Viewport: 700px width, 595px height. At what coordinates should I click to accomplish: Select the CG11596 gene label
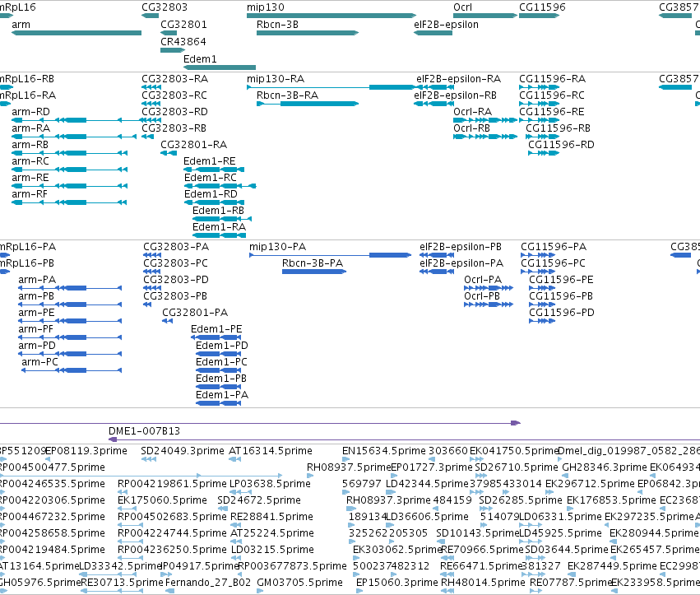click(x=542, y=7)
